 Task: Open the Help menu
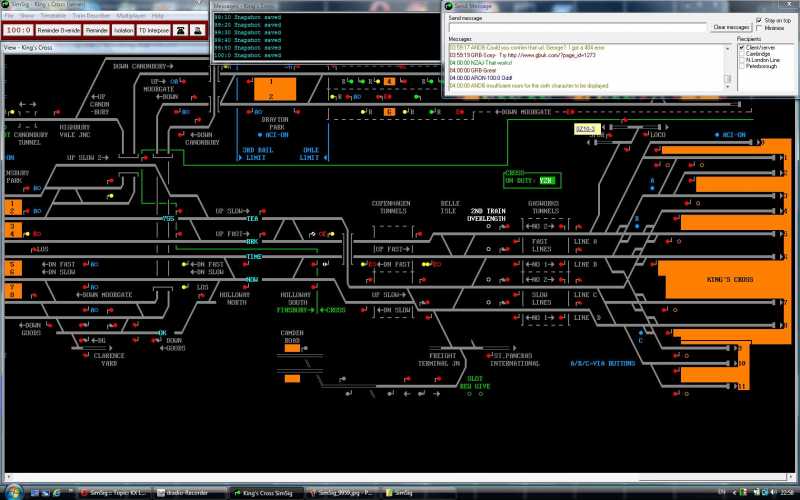tap(158, 16)
